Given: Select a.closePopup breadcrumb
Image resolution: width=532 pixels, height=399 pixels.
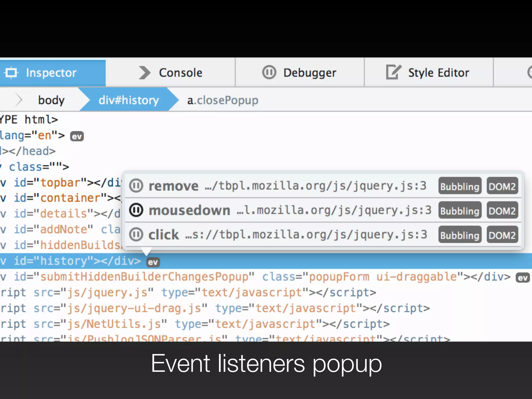Looking at the screenshot, I should 223,100.
